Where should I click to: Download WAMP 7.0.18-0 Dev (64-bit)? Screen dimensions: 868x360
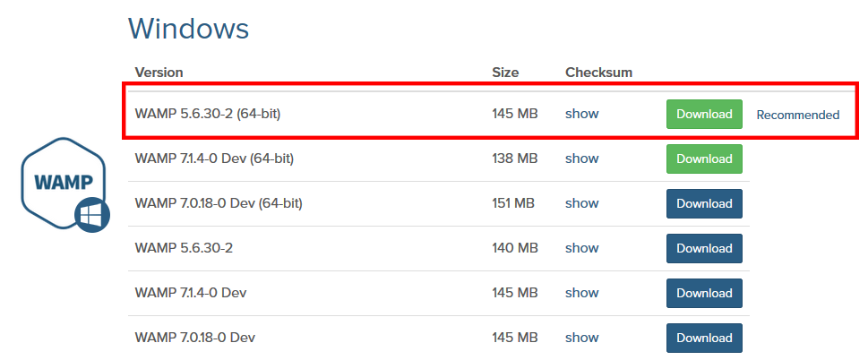pos(704,203)
